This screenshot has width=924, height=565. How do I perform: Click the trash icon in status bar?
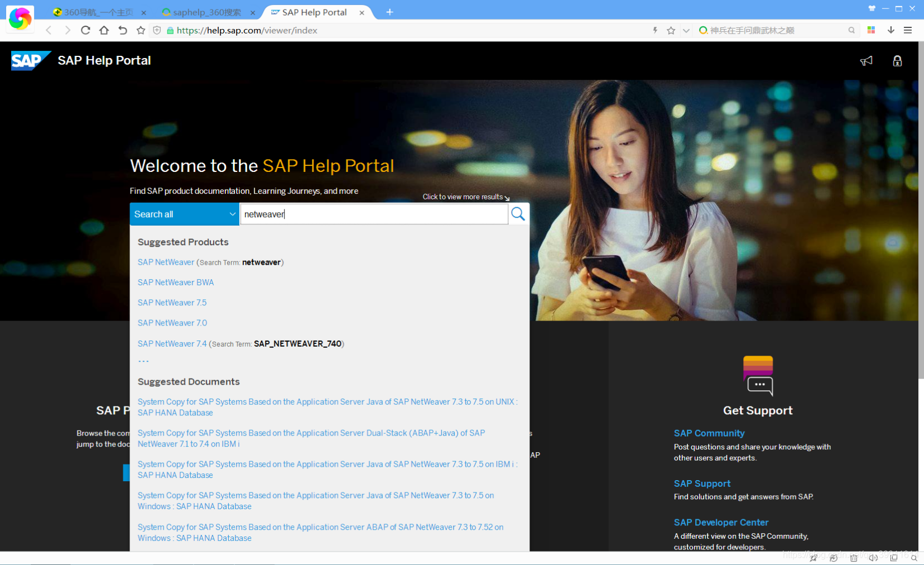[x=854, y=558]
